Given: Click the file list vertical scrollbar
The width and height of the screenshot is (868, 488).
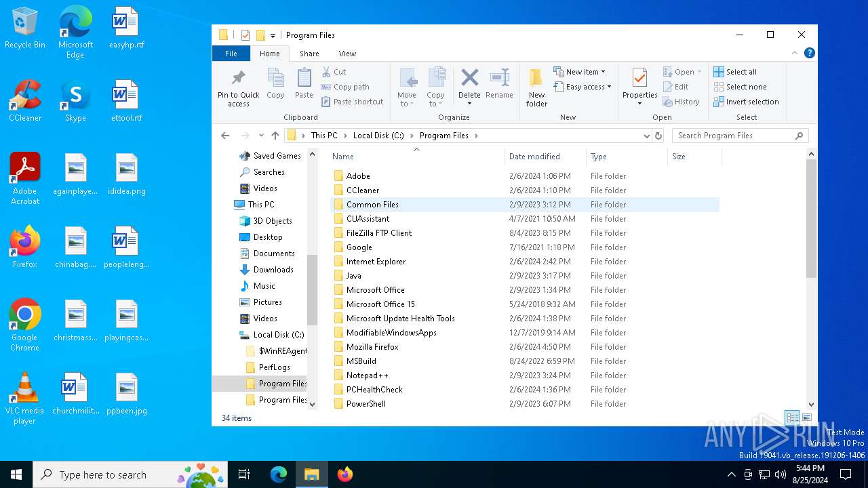Looking at the screenshot, I should pyautogui.click(x=811, y=220).
